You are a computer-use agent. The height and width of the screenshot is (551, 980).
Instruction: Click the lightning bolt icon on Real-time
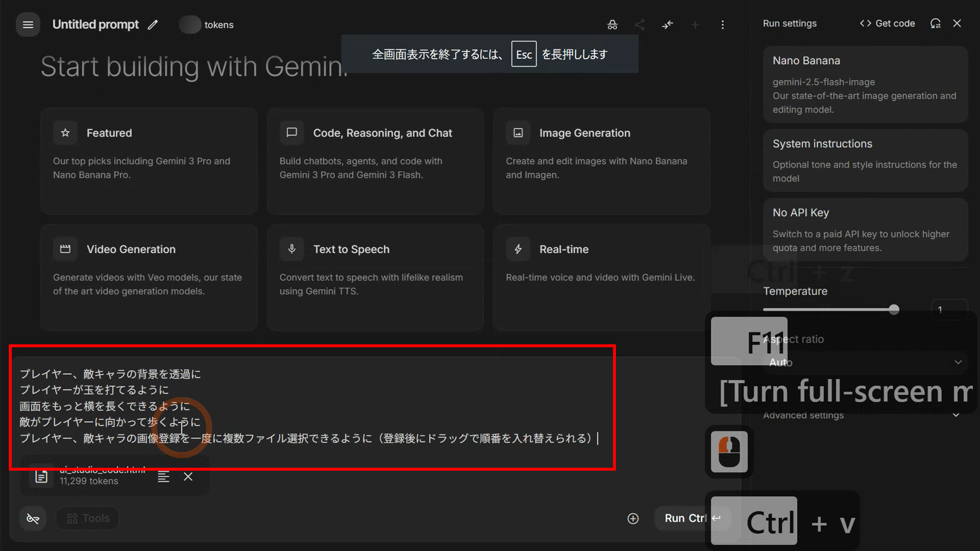click(x=518, y=249)
